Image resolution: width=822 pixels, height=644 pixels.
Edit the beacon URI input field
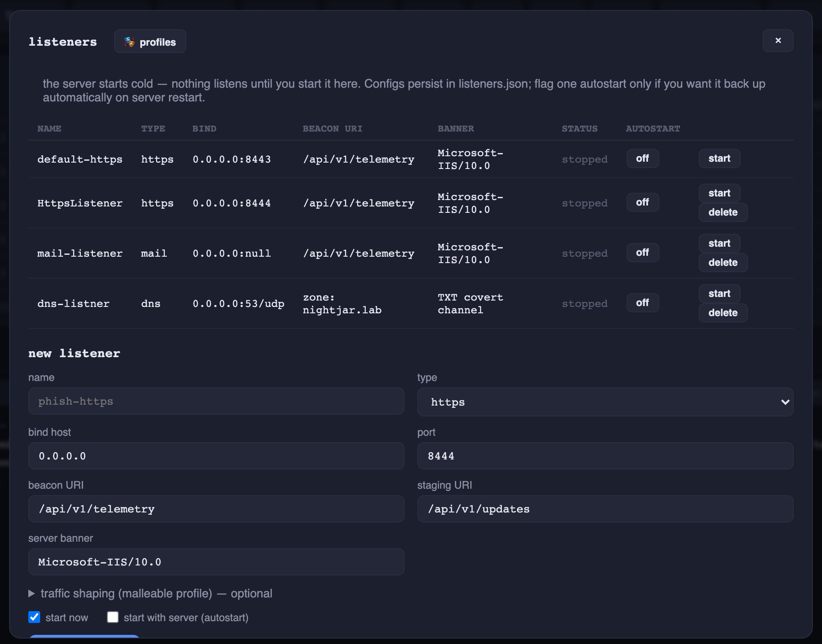tap(216, 509)
